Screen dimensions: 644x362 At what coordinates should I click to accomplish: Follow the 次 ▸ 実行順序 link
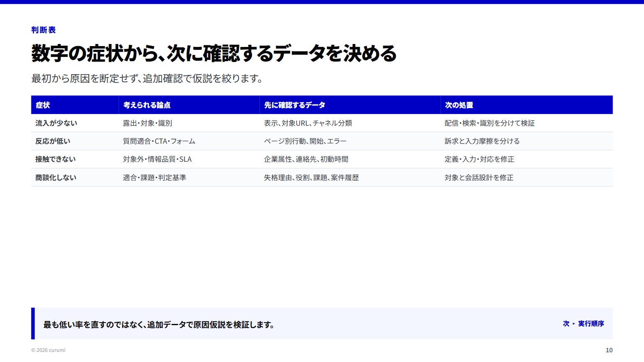click(584, 323)
